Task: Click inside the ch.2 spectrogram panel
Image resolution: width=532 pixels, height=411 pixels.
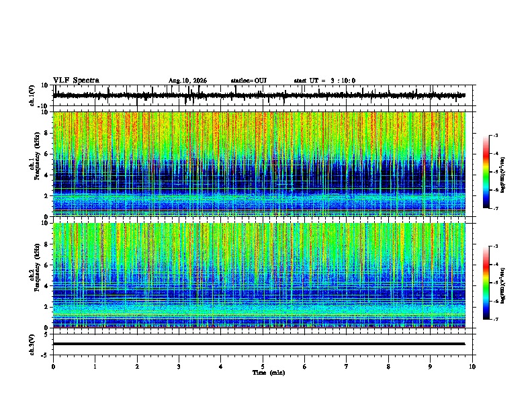Action: tap(259, 275)
